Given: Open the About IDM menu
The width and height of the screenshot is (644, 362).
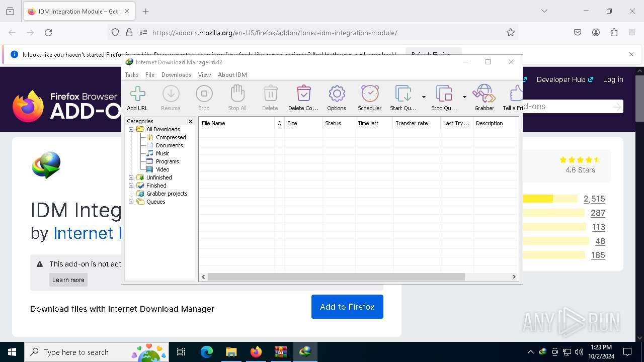Looking at the screenshot, I should point(232,75).
